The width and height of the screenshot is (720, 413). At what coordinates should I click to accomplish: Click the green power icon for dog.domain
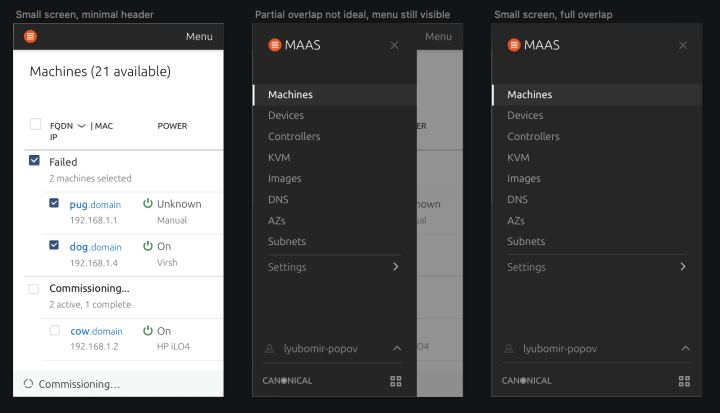147,246
